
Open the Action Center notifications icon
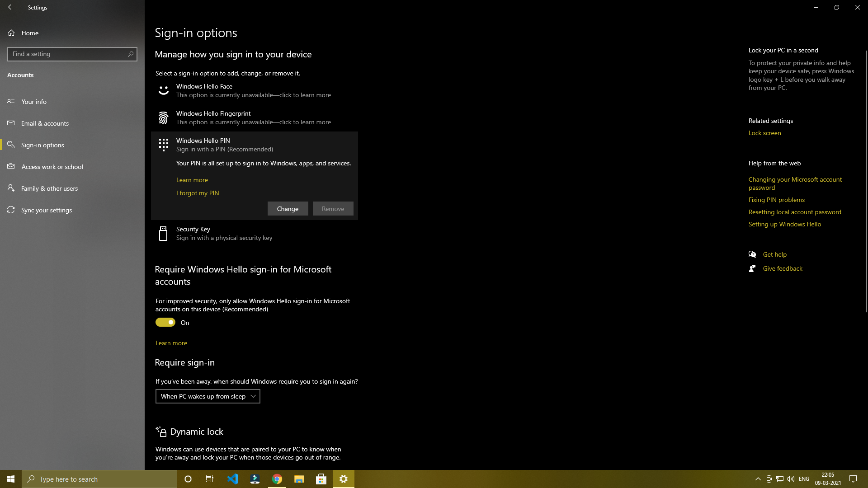pyautogui.click(x=853, y=479)
